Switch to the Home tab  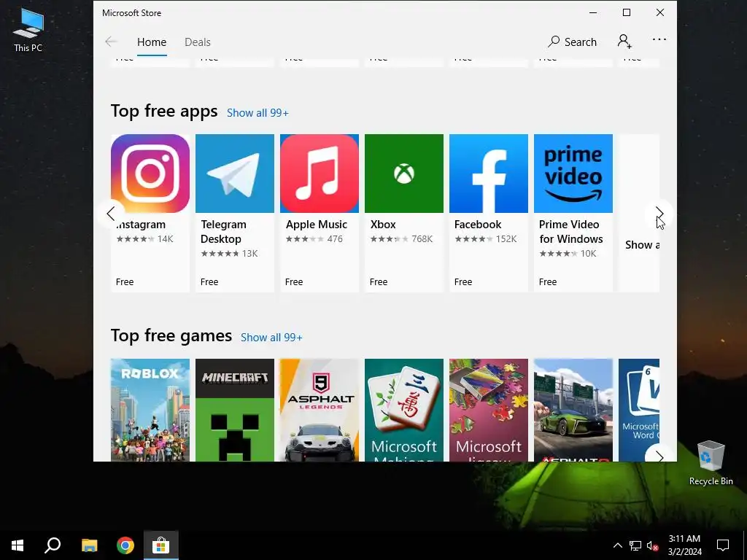click(x=152, y=42)
